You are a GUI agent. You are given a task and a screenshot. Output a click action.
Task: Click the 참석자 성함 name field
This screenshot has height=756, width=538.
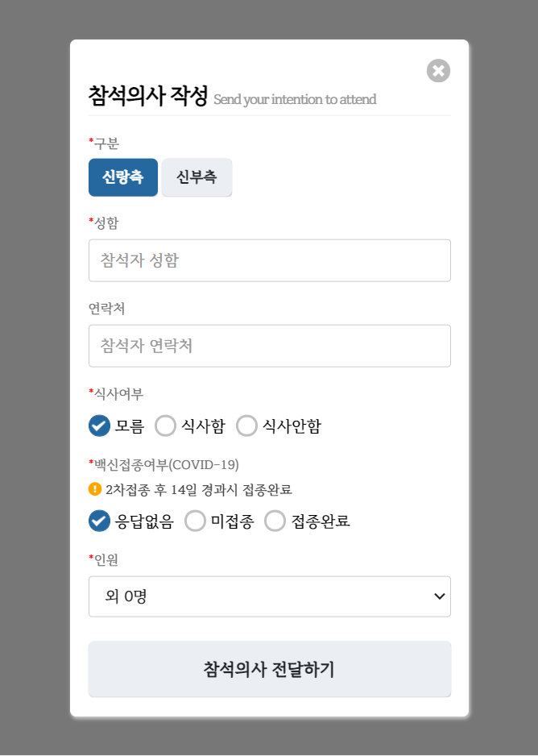click(x=269, y=260)
